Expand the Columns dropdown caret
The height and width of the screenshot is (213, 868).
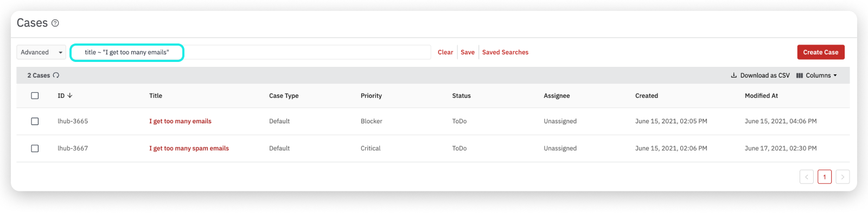(835, 76)
